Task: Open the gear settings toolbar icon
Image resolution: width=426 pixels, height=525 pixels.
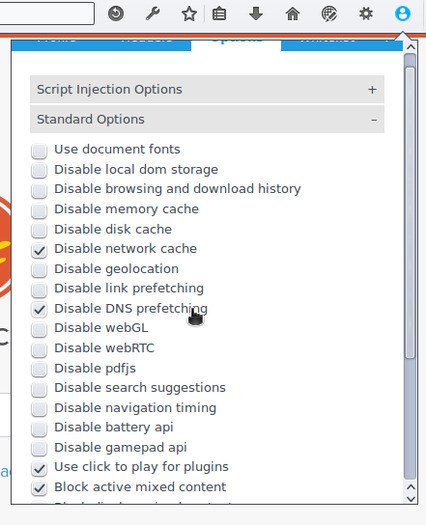Action: pyautogui.click(x=366, y=14)
